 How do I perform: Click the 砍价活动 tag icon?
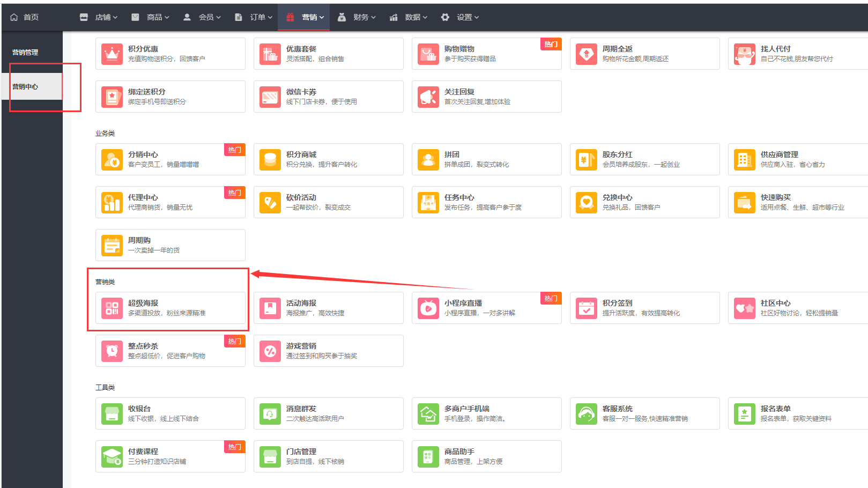click(270, 202)
